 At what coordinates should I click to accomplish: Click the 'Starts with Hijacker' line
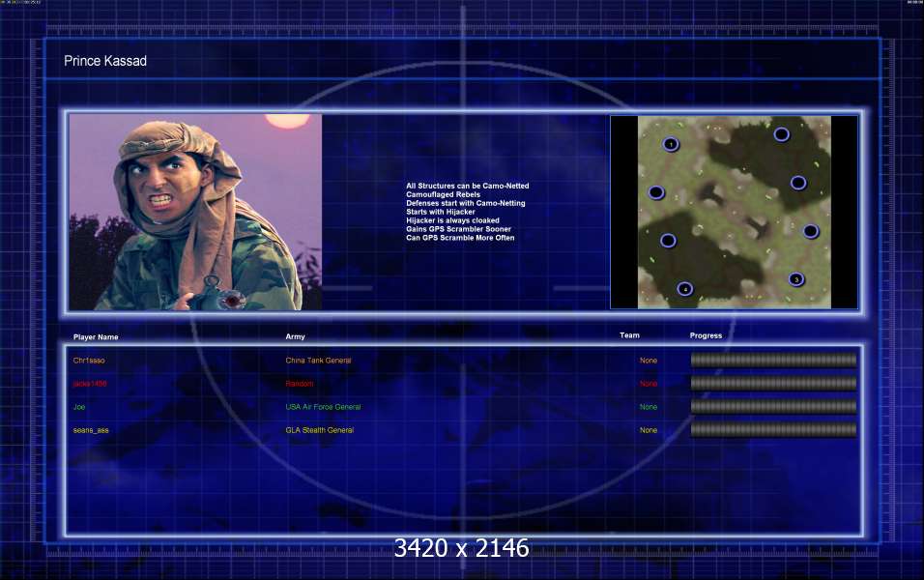click(x=440, y=212)
